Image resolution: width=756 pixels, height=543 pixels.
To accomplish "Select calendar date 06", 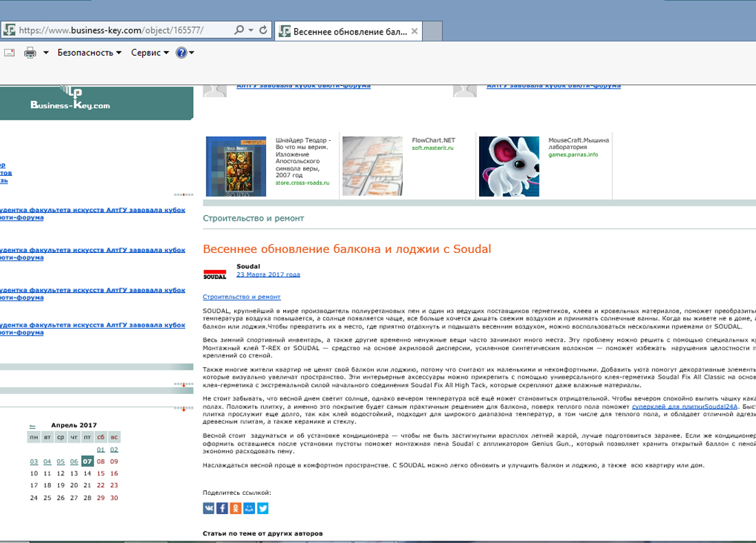I will [74, 461].
